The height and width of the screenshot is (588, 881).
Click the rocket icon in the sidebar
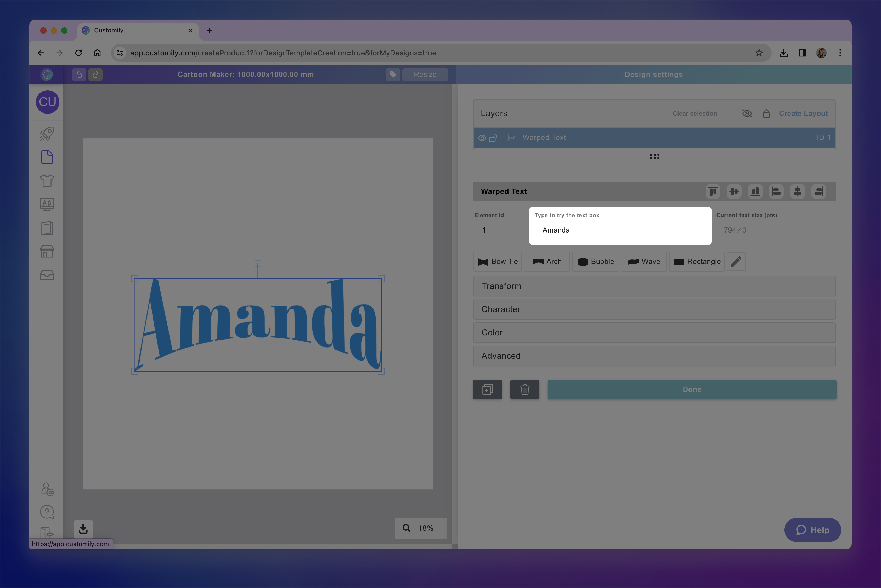pos(47,134)
